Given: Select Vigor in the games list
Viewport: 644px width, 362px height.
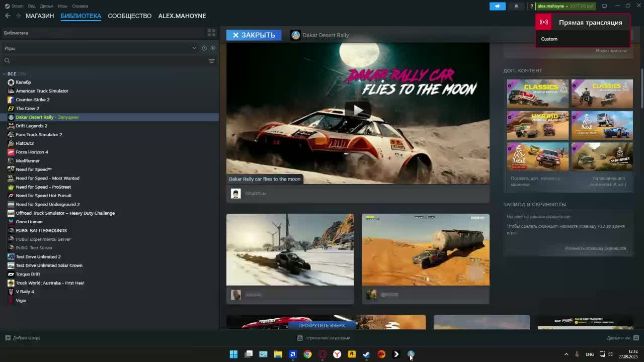Looking at the screenshot, I should coord(21,300).
